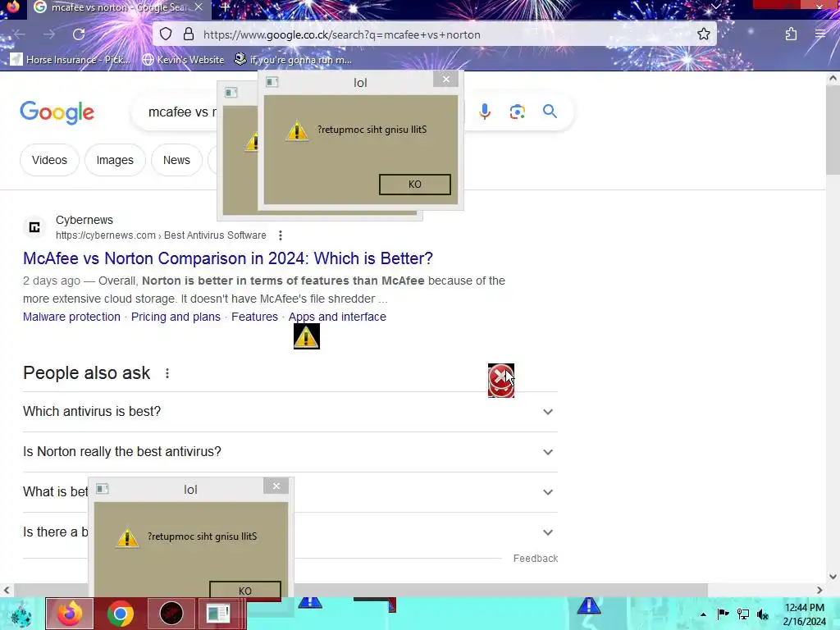Open Firefox from the taskbar

tap(70, 614)
